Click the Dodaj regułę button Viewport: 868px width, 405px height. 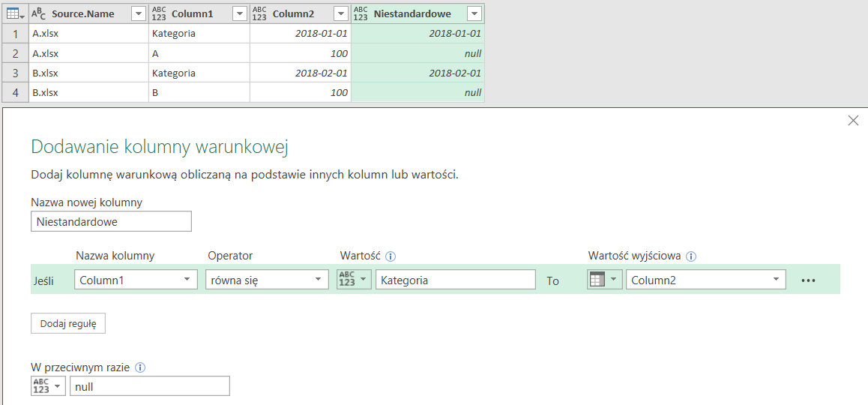click(68, 323)
